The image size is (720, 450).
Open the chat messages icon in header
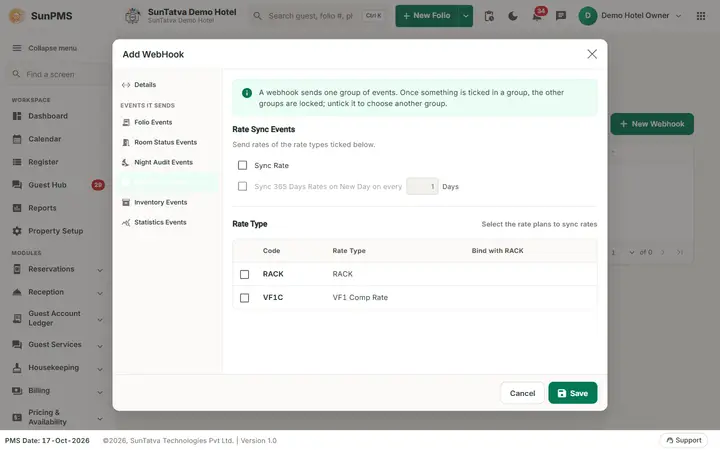click(561, 16)
